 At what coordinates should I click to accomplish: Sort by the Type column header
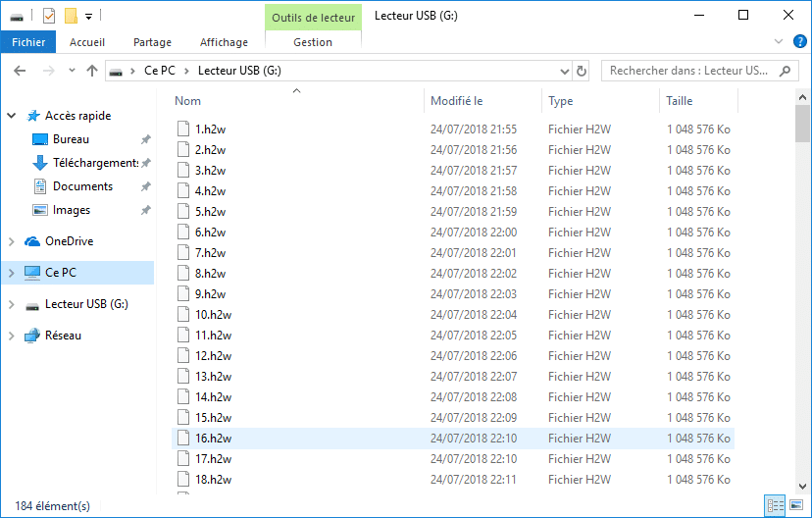[560, 101]
